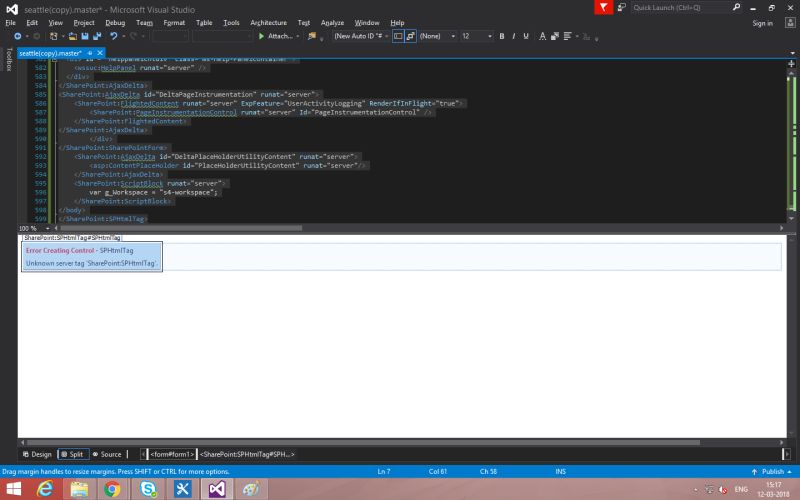Click the Open File folder icon
The width and height of the screenshot is (800, 500).
73,36
